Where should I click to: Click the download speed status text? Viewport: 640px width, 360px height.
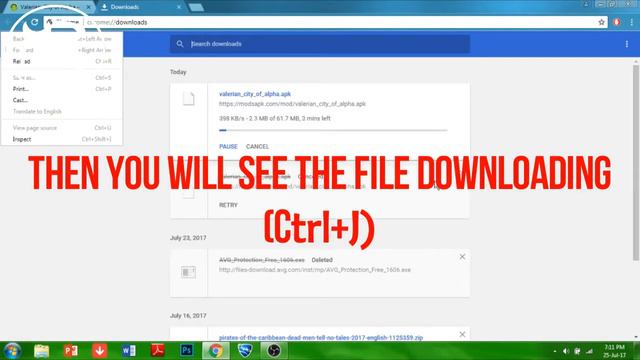click(x=275, y=118)
